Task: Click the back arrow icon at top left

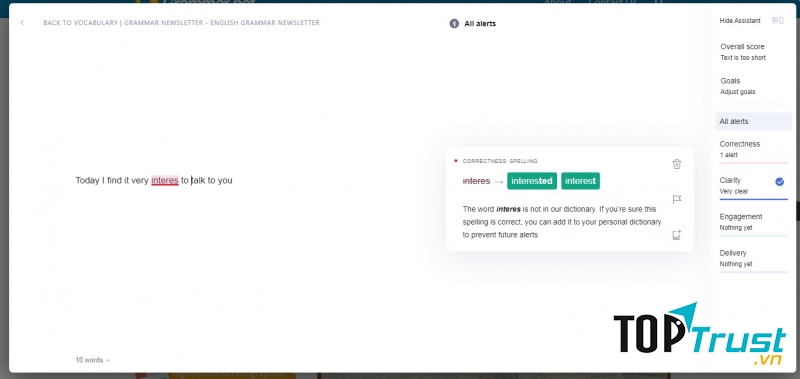Action: (x=22, y=22)
